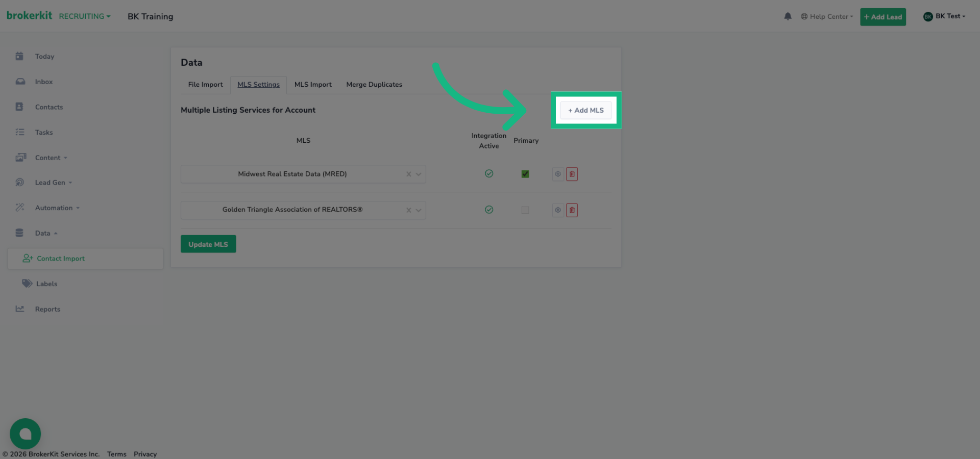This screenshot has height=459, width=980.
Task: Click the Lead Gen target icon
Action: (x=20, y=182)
